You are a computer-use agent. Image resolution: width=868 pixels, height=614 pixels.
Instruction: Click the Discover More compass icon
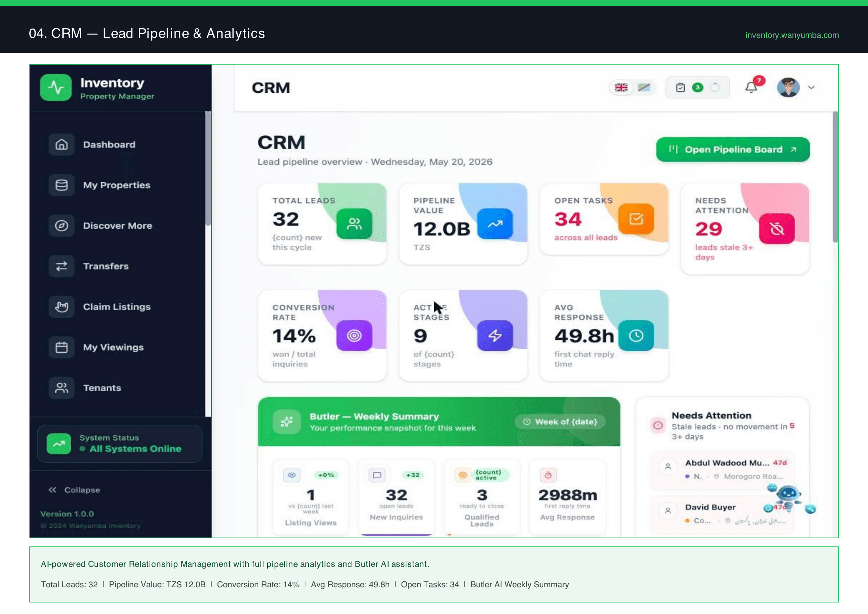[x=62, y=226]
